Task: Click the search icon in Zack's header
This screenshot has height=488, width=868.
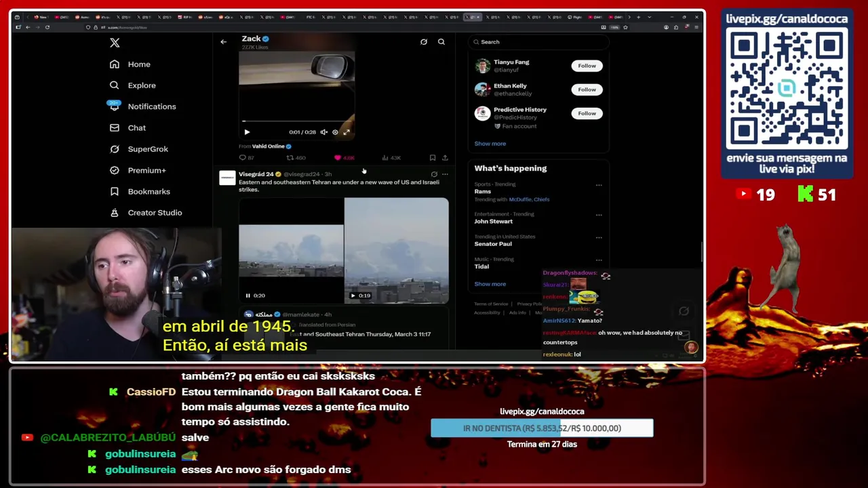Action: 441,42
